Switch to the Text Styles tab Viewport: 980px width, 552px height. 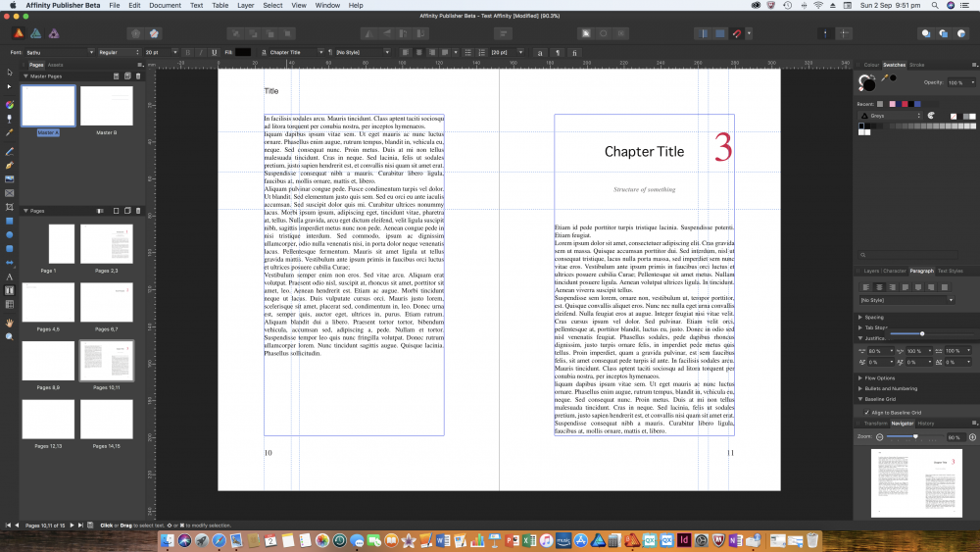pyautogui.click(x=950, y=271)
